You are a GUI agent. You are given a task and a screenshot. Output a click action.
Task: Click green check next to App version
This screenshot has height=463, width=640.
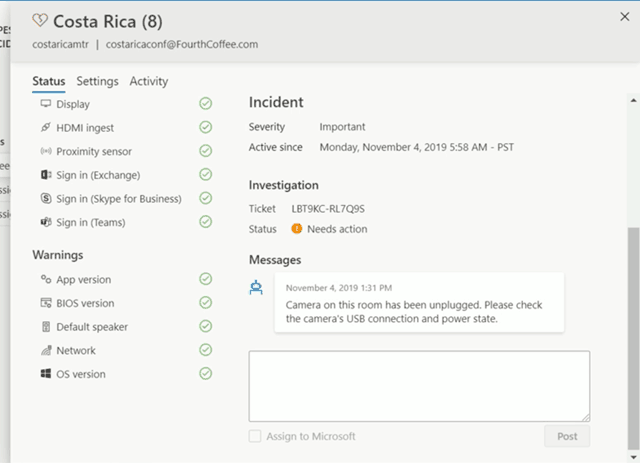tap(206, 279)
